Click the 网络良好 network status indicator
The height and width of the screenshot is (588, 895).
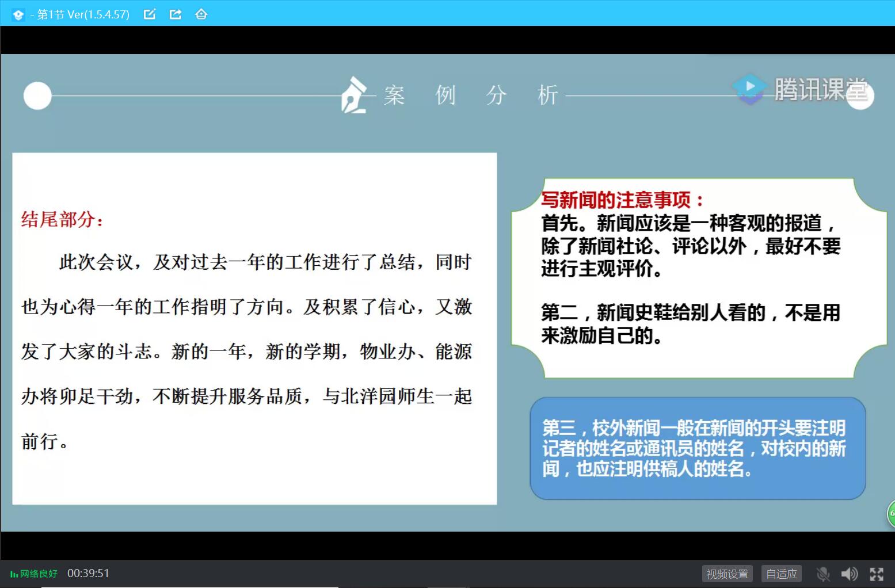point(34,574)
